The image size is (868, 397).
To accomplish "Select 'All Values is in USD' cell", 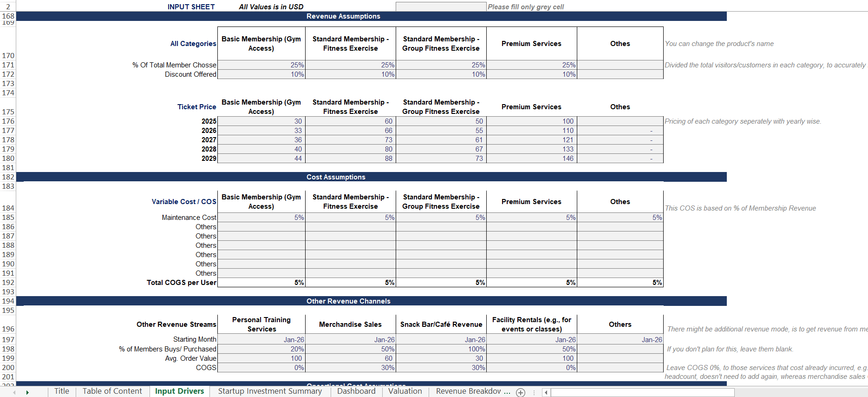I will 271,7.
